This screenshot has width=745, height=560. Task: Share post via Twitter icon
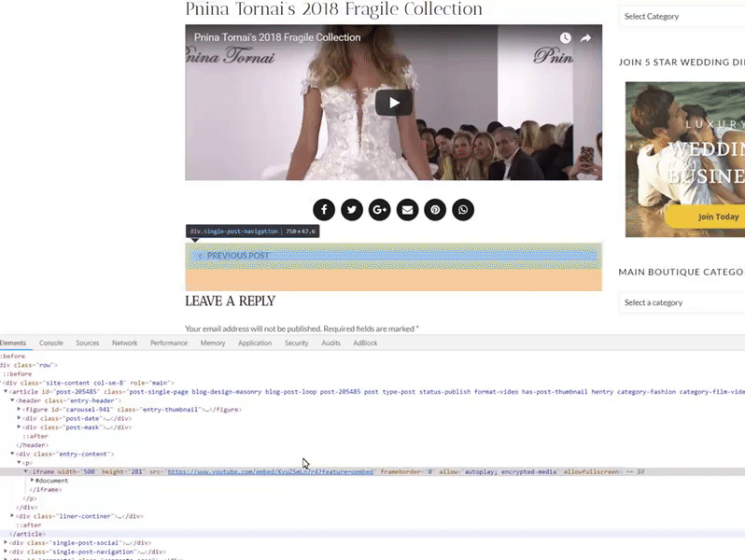point(352,209)
